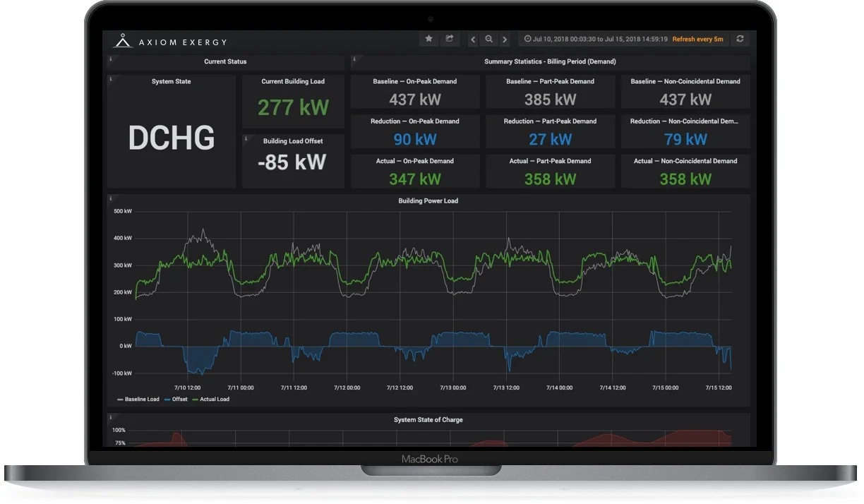Click the 79 kW Non-Coincidental reduction value
This screenshot has width=864, height=504.
pyautogui.click(x=685, y=139)
